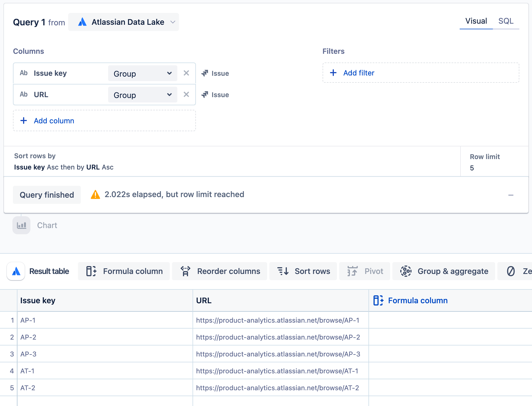Click the Sort rows icon
532x406 pixels.
click(283, 271)
